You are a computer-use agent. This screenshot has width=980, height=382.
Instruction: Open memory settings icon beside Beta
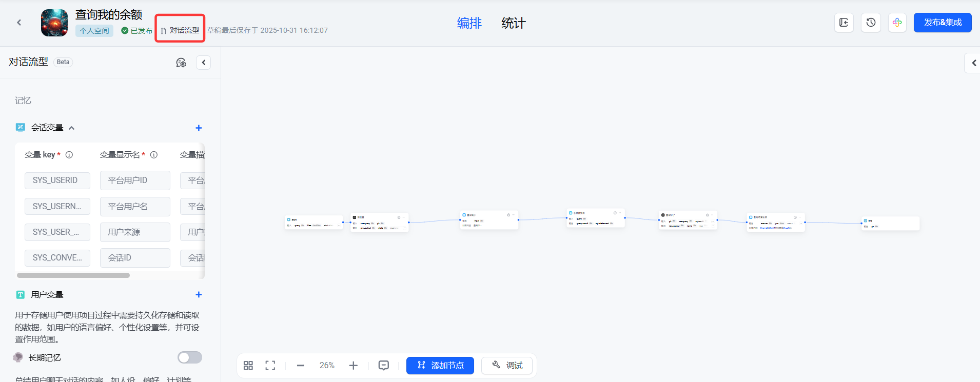coord(181,63)
